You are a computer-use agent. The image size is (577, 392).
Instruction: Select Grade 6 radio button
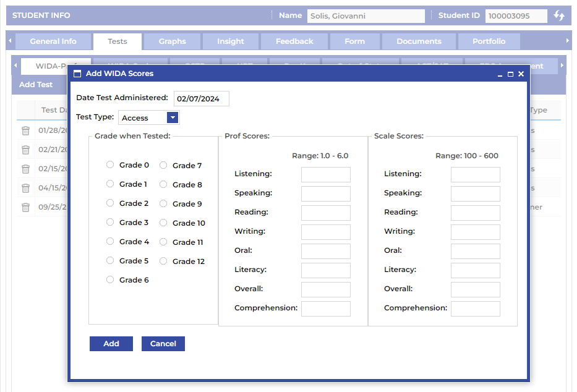pos(110,279)
